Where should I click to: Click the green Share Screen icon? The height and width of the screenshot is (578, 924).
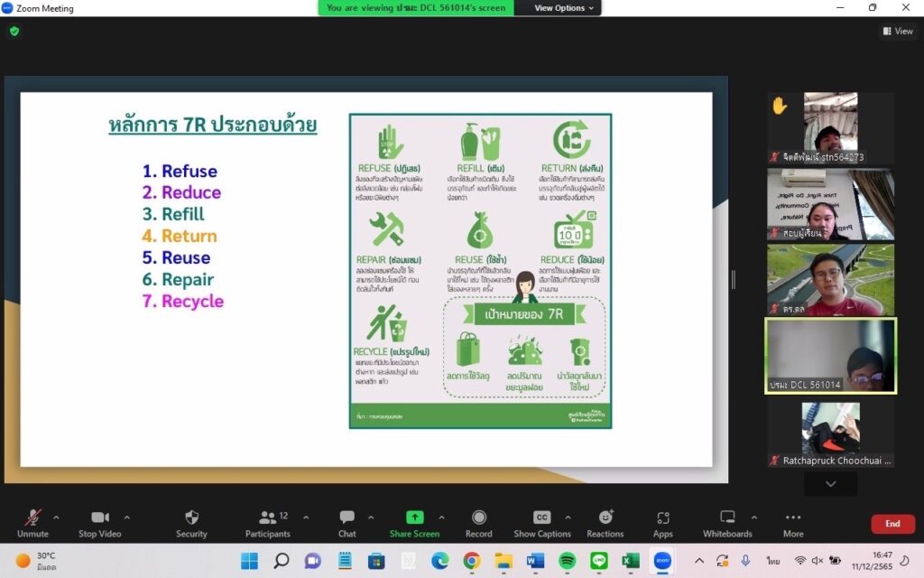point(414,517)
